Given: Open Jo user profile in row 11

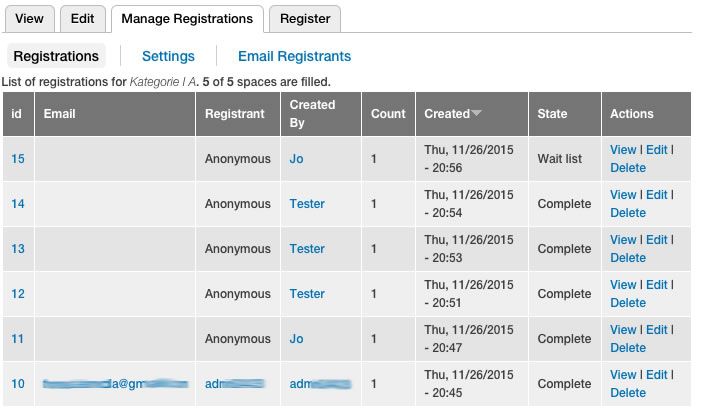Looking at the screenshot, I should coord(296,339).
